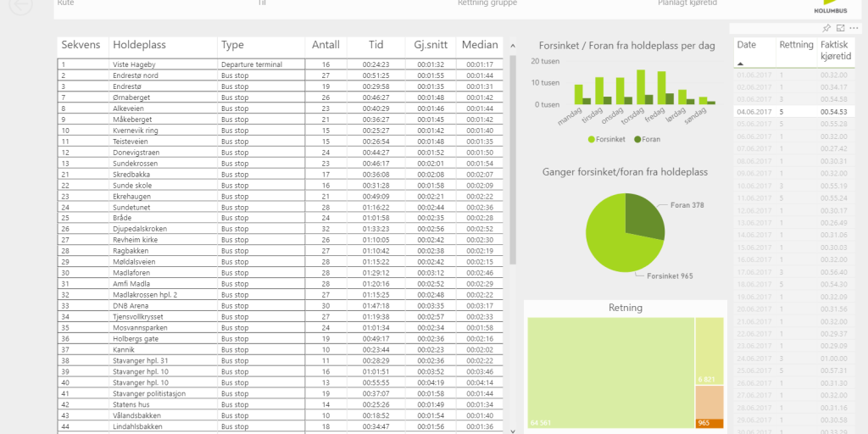The image size is (868, 434).
Task: Select the 01.06.2017 date row
Action: (x=793, y=75)
